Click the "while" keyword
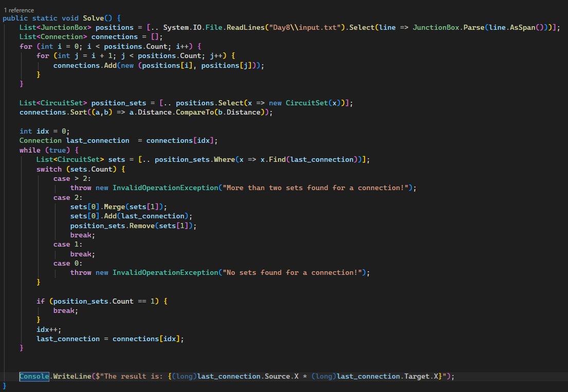The width and height of the screenshot is (568, 392). pos(30,150)
